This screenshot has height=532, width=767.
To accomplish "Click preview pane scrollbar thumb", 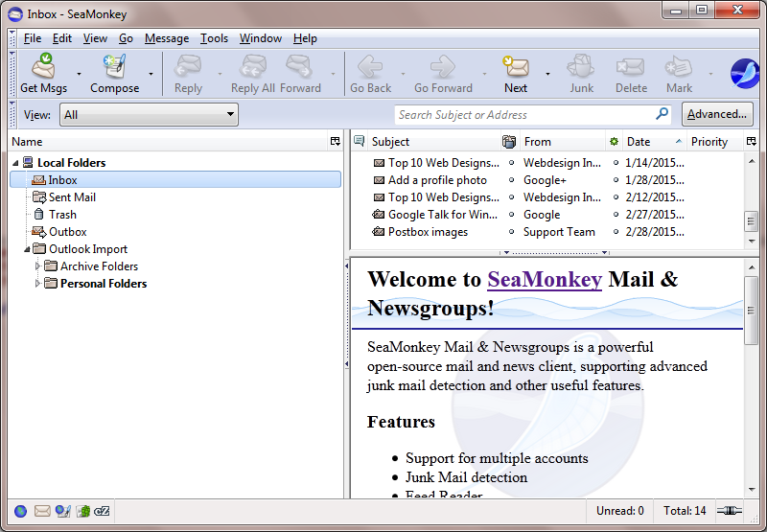I will pyautogui.click(x=751, y=311).
